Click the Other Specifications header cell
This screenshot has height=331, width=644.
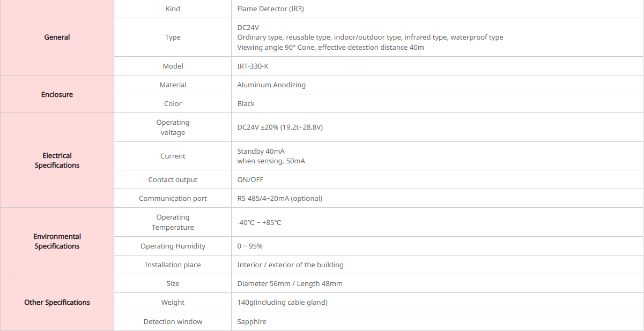click(57, 303)
